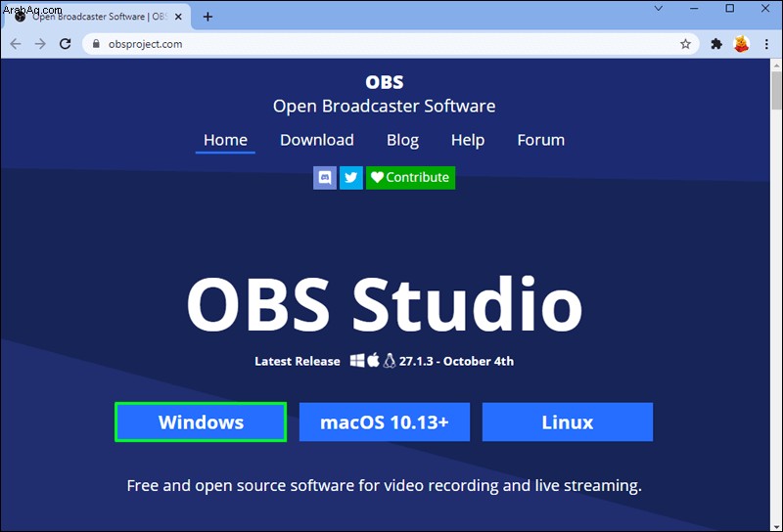This screenshot has width=783, height=532.
Task: Reload the page with refresh icon
Action: click(65, 44)
